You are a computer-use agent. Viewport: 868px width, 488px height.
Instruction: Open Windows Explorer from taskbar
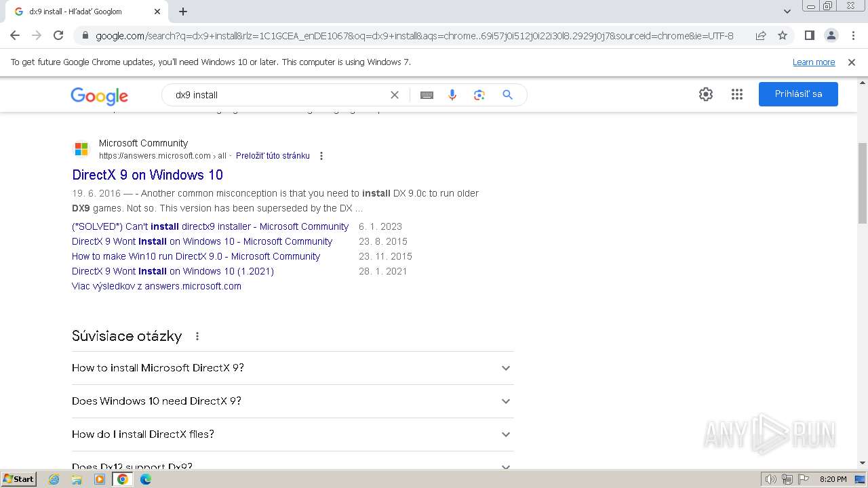click(x=77, y=479)
